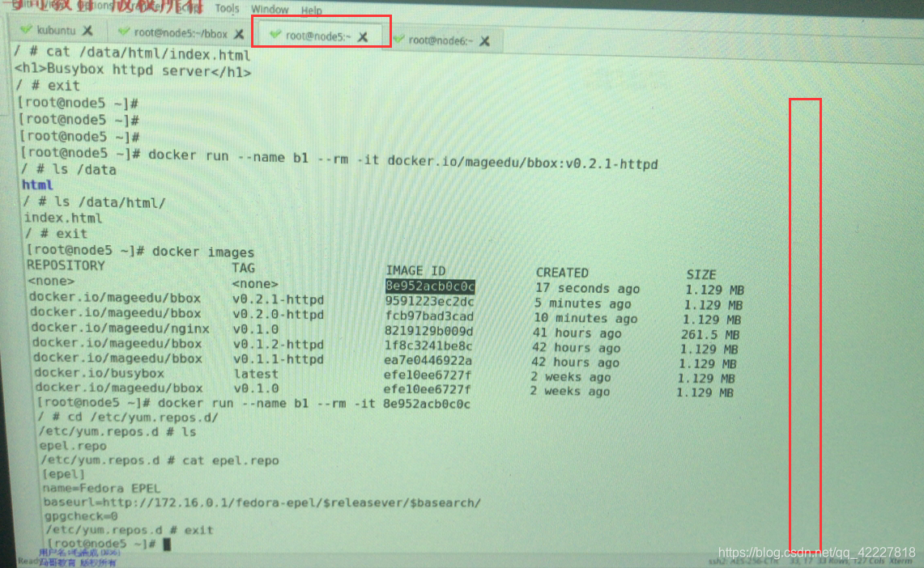This screenshot has width=924, height=568.
Task: Click the TAG column header
Action: tap(244, 269)
